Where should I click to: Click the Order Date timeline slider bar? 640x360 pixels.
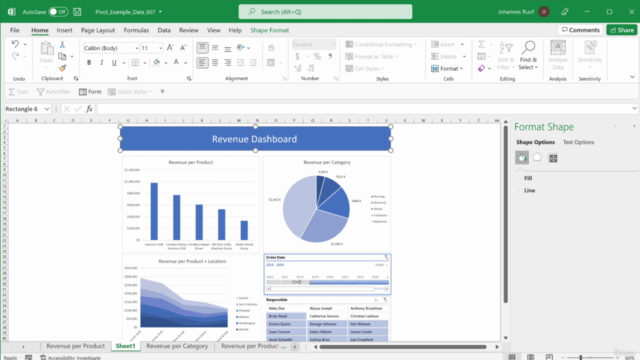click(327, 282)
